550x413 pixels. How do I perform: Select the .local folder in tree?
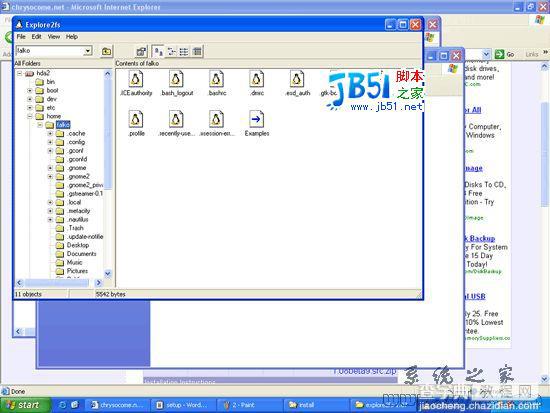[x=69, y=202]
